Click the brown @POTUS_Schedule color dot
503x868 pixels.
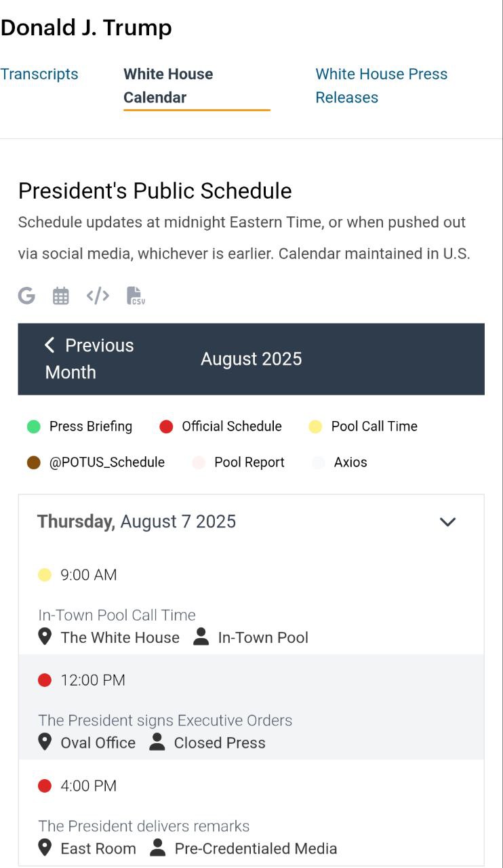pos(34,462)
